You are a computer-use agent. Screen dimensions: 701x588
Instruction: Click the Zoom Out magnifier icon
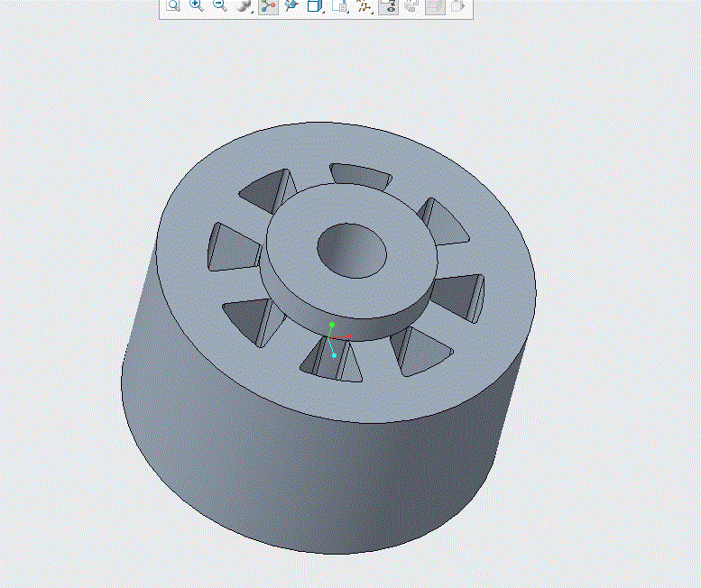tap(220, 5)
